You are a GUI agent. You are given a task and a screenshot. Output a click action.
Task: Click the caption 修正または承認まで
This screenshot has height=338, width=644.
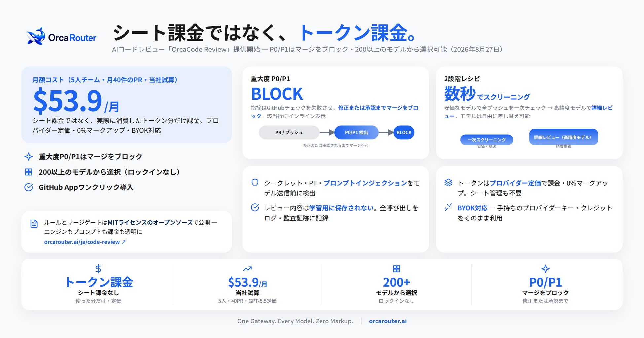pos(546,301)
